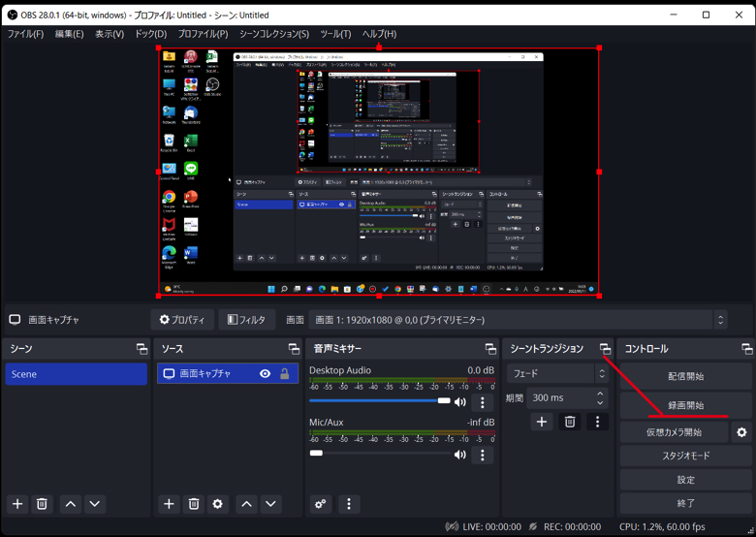Open the 表示(V) menu
The image size is (756, 537).
pyautogui.click(x=110, y=34)
